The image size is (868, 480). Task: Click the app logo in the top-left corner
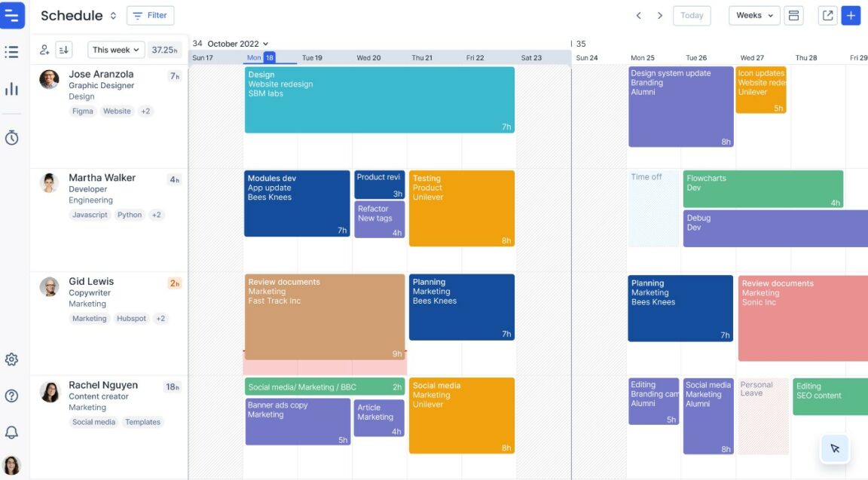(x=11, y=15)
